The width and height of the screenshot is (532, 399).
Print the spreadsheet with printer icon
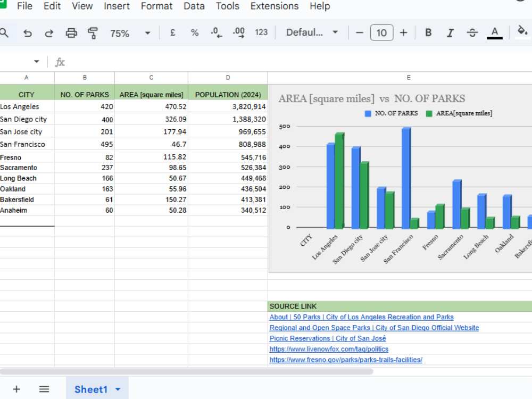coord(71,33)
